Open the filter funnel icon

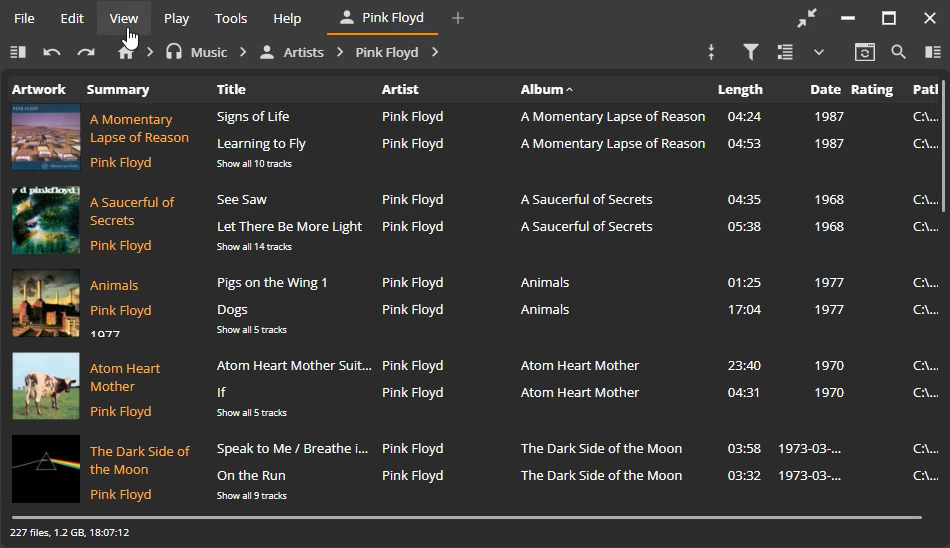pyautogui.click(x=750, y=52)
